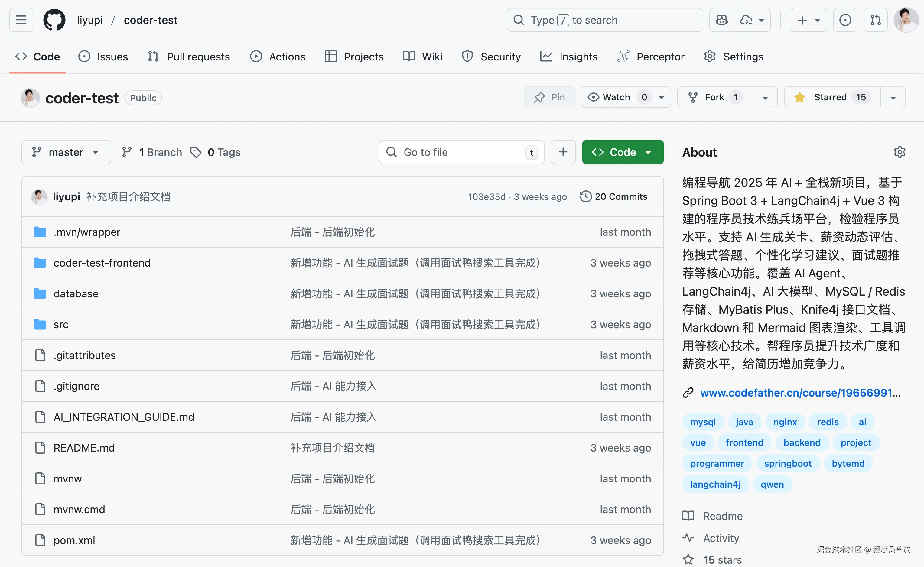Click the GitHub Octocat logo
924x567 pixels.
[x=54, y=20]
